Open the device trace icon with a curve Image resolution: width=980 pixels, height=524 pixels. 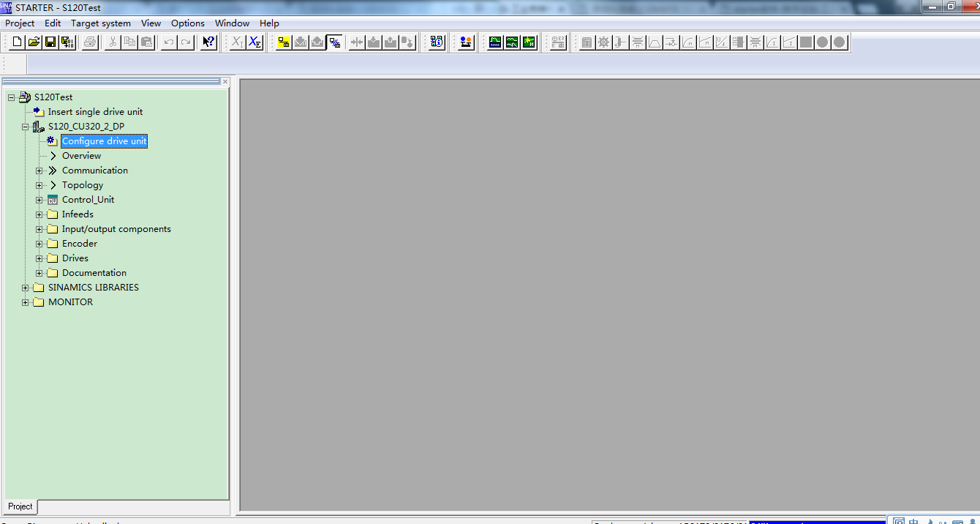[495, 42]
